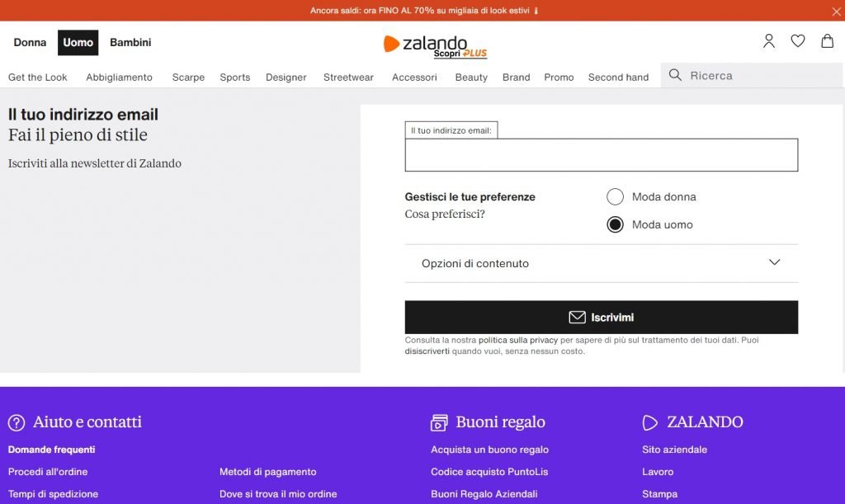Open the user account icon

[x=769, y=41]
